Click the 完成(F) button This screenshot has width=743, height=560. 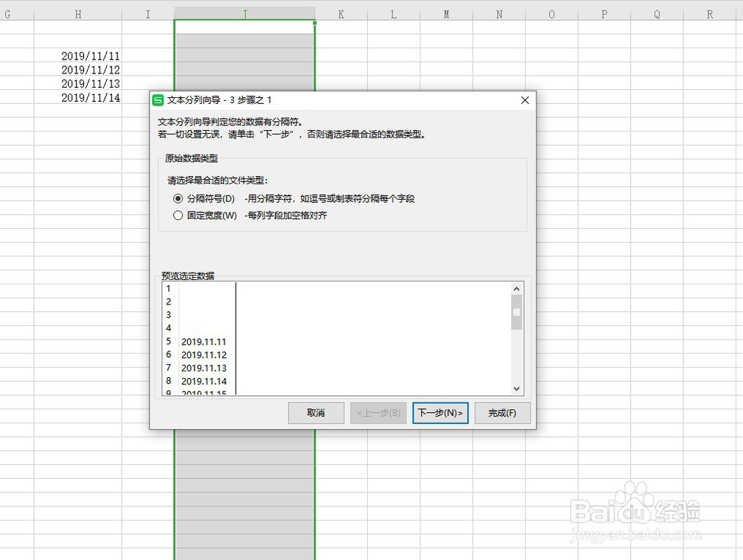pyautogui.click(x=502, y=413)
